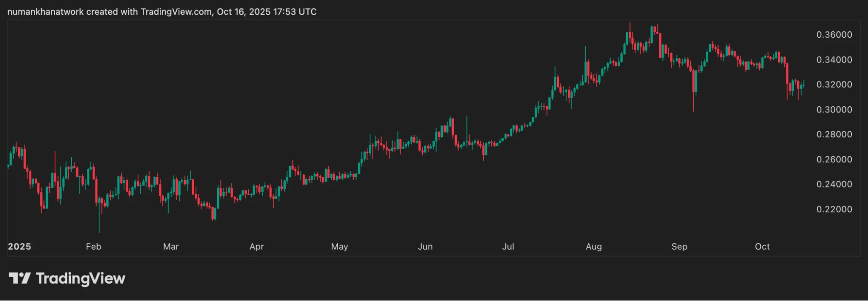Select the 0.34000 price axis value
The width and height of the screenshot is (868, 301).
tap(834, 60)
